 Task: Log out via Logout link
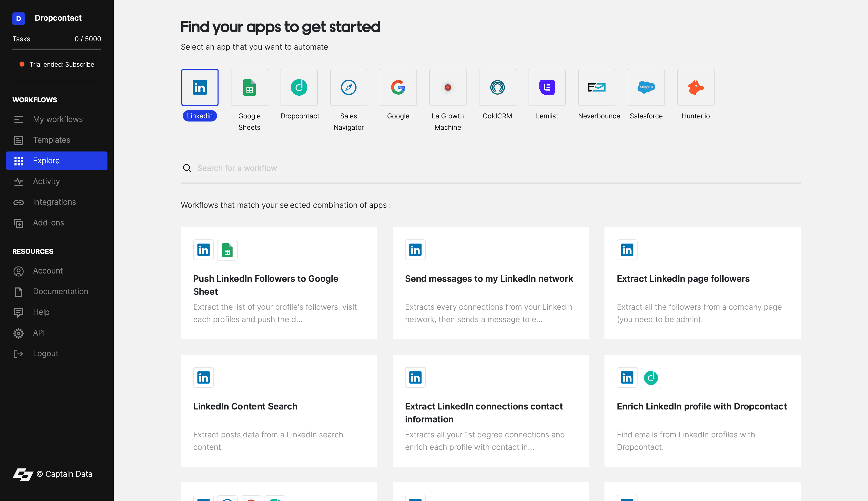(x=57, y=353)
